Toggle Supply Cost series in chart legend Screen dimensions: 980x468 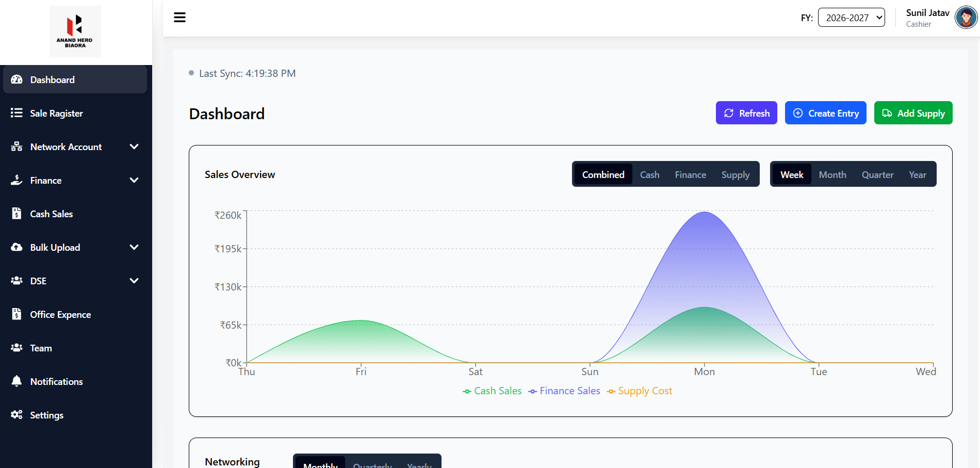[x=640, y=391]
